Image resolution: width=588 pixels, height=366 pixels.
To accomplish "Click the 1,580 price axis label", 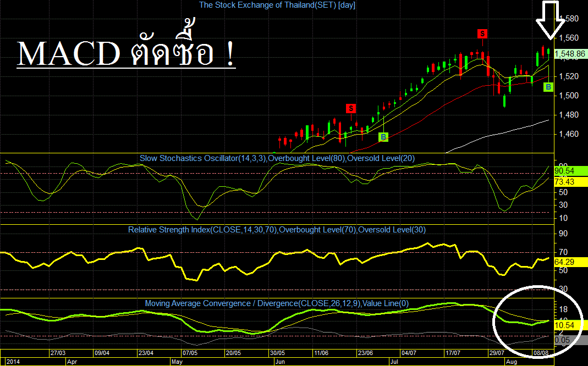I will pyautogui.click(x=569, y=18).
